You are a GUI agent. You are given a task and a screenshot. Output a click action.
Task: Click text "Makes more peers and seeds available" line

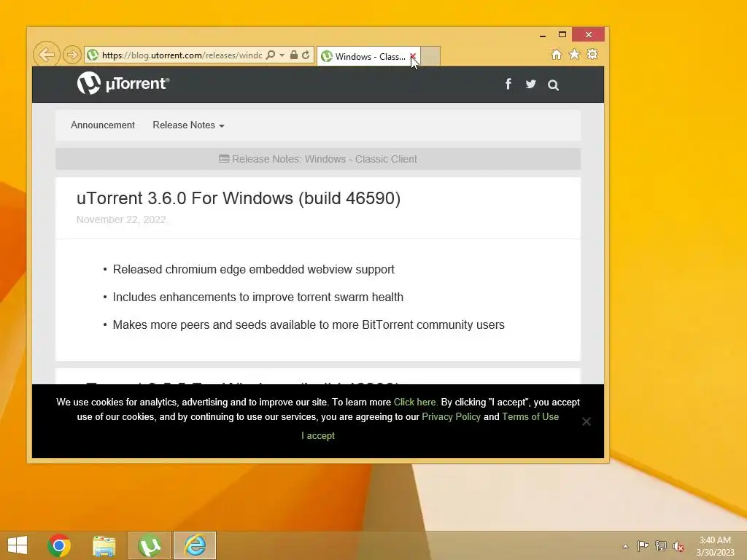pos(309,324)
